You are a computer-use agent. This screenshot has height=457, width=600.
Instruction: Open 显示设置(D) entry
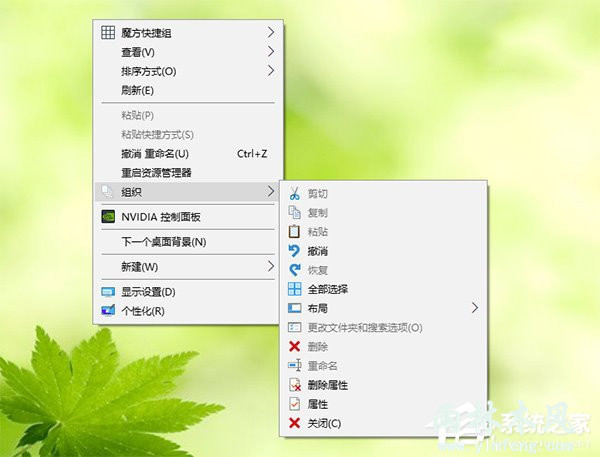click(188, 292)
